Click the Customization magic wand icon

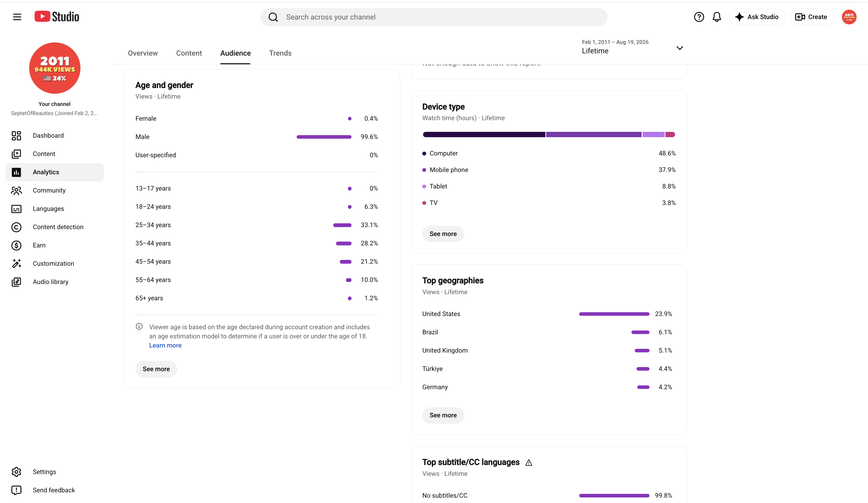tap(16, 263)
